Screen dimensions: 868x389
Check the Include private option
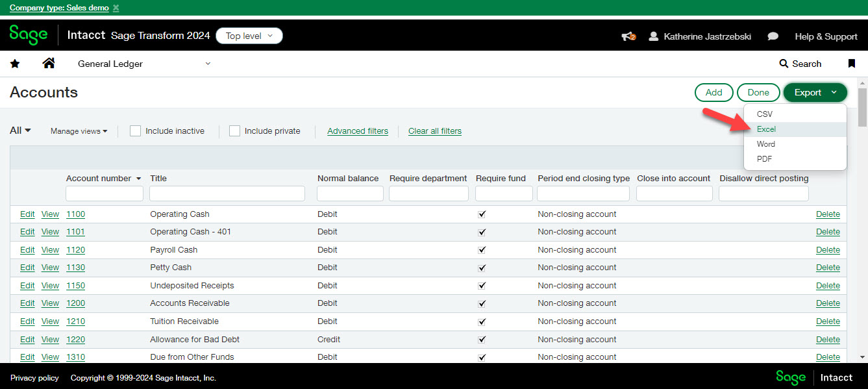coord(234,131)
